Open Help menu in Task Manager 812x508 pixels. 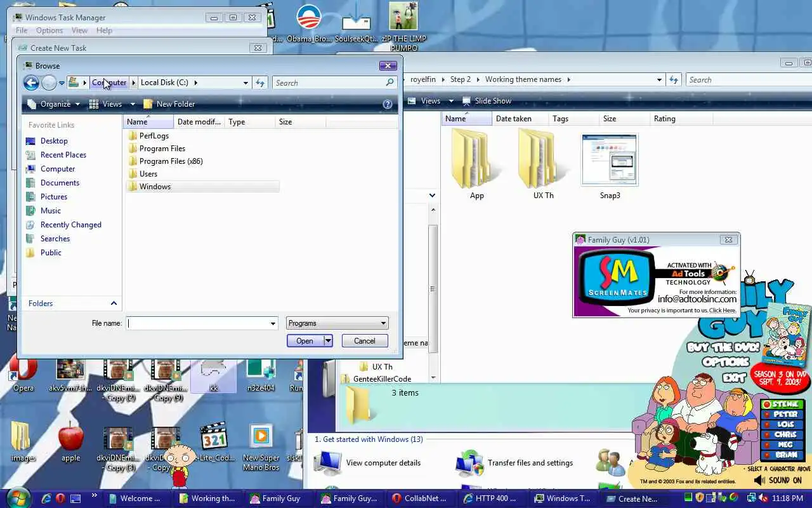tap(104, 30)
